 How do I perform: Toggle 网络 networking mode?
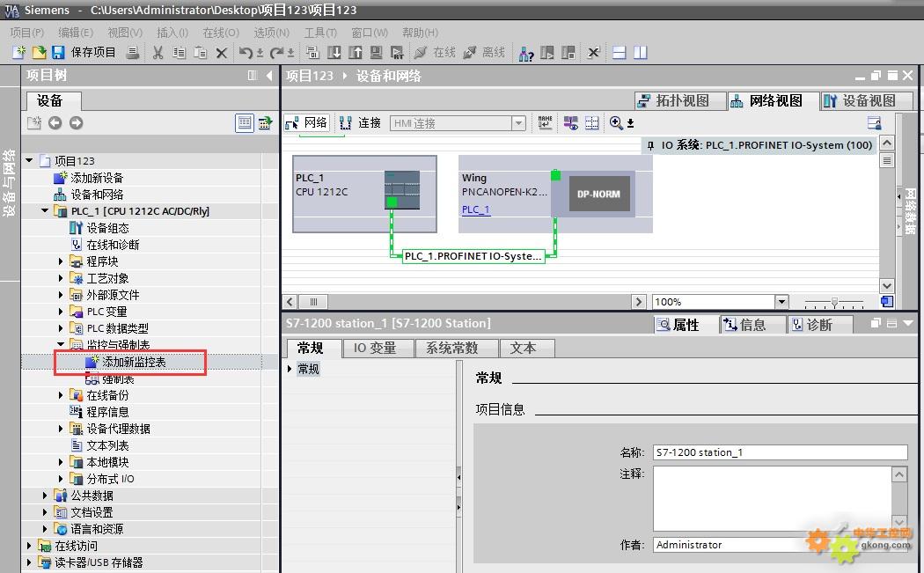[306, 122]
